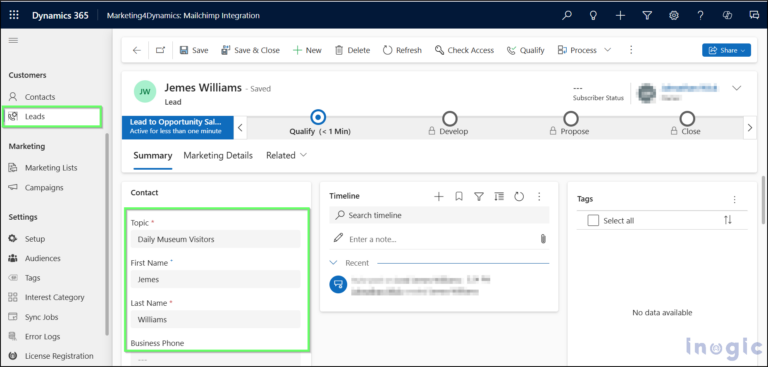The width and height of the screenshot is (768, 367).
Task: Open the Process command
Action: coord(577,50)
